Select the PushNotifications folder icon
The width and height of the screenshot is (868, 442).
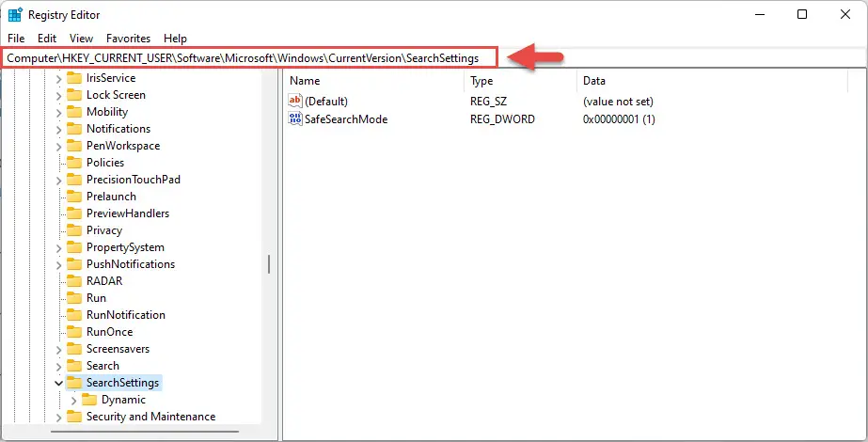click(74, 264)
